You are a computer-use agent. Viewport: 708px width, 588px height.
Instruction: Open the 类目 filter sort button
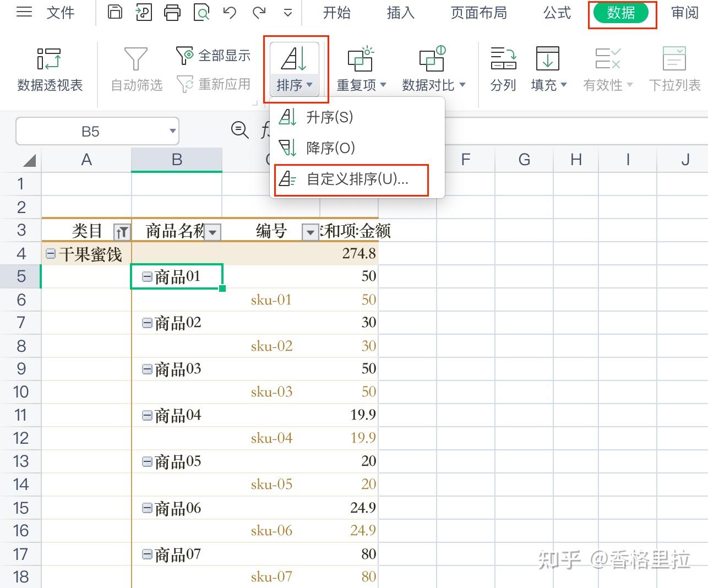coord(122,232)
